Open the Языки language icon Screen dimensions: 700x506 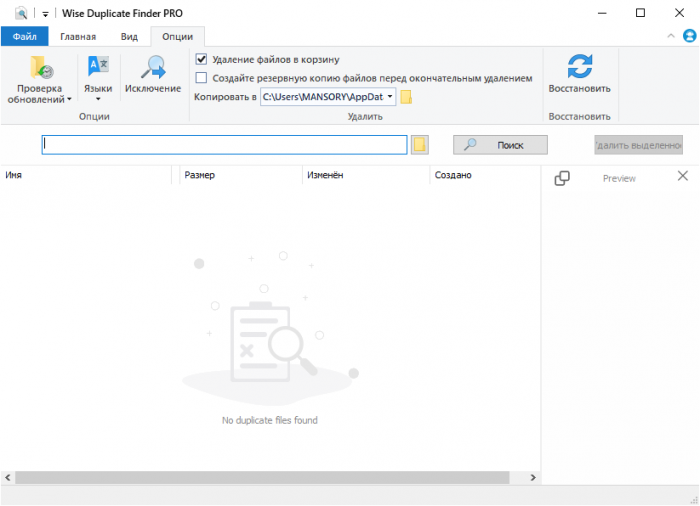(98, 67)
